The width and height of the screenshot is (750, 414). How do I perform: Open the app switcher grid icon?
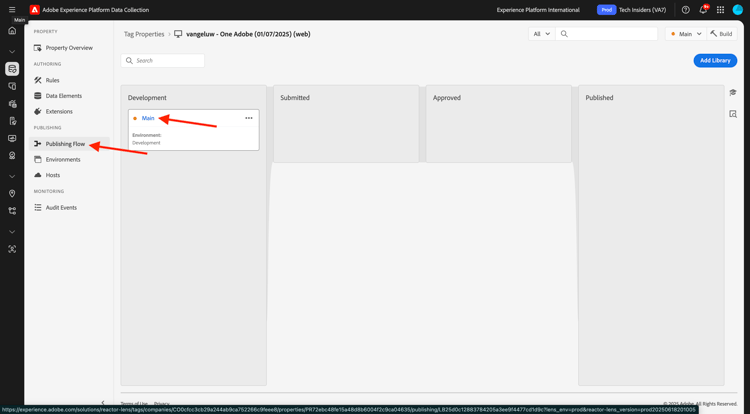click(x=720, y=10)
